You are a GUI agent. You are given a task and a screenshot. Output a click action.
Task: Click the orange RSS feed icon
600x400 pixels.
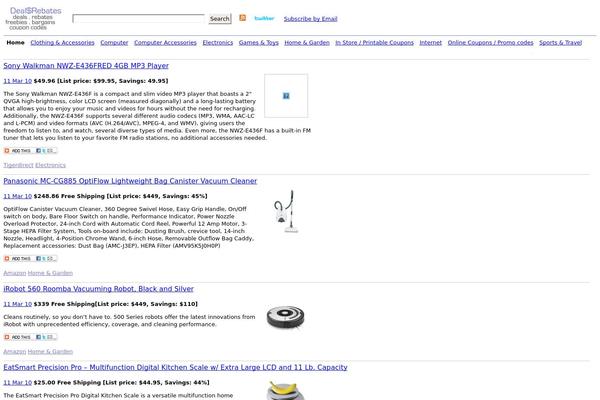pyautogui.click(x=243, y=18)
